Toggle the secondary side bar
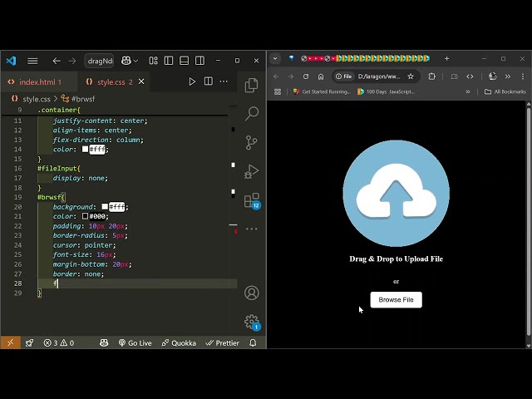 click(x=199, y=61)
